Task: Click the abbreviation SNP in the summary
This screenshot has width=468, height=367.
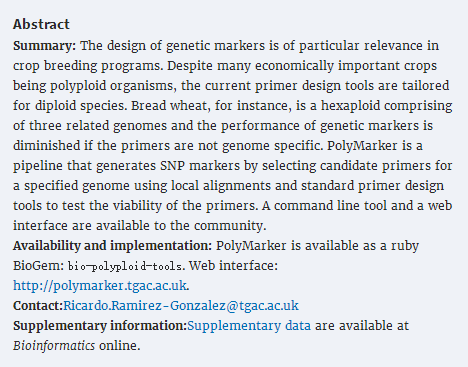Action: [x=172, y=166]
